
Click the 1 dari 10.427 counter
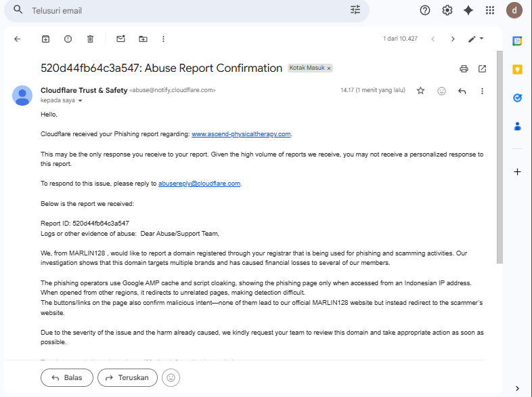point(401,39)
